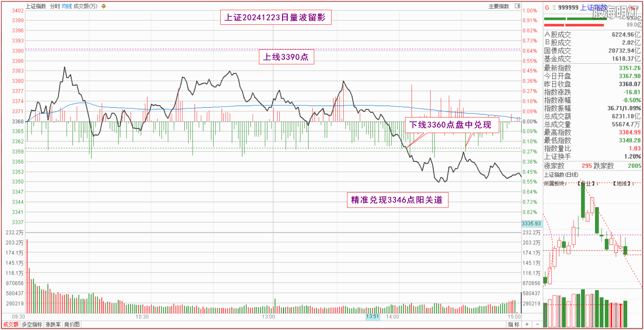Click the 总成交量 value 55674.7万
The height and width of the screenshot is (330, 644).
[x=626, y=124]
